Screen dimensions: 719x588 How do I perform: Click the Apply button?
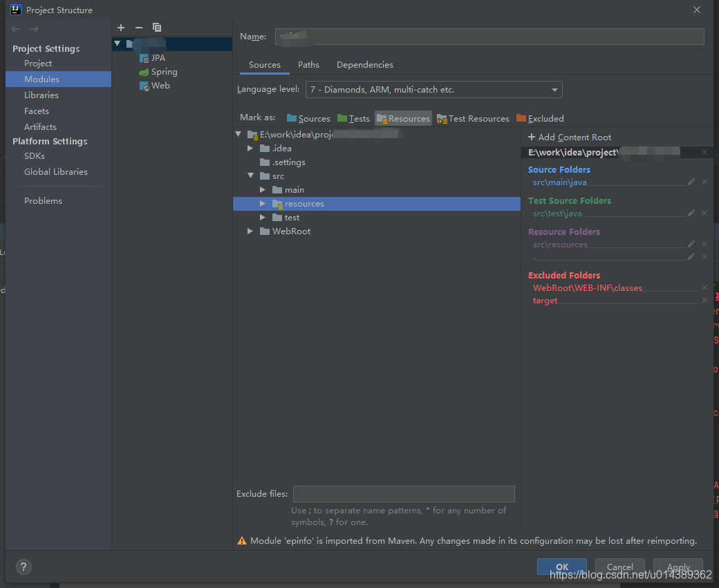click(x=678, y=567)
